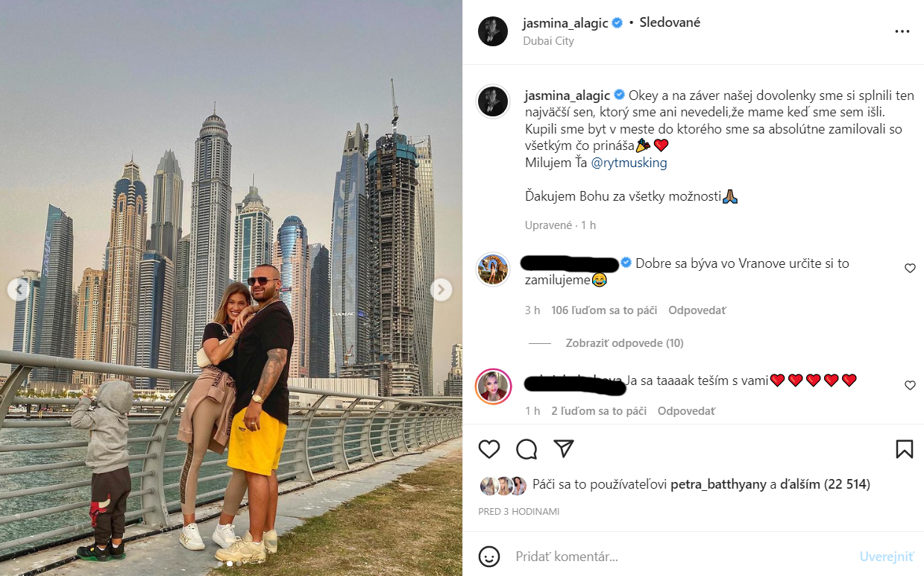Screen dimensions: 924x576
Task: Go to next photo arrow
Action: point(441,289)
